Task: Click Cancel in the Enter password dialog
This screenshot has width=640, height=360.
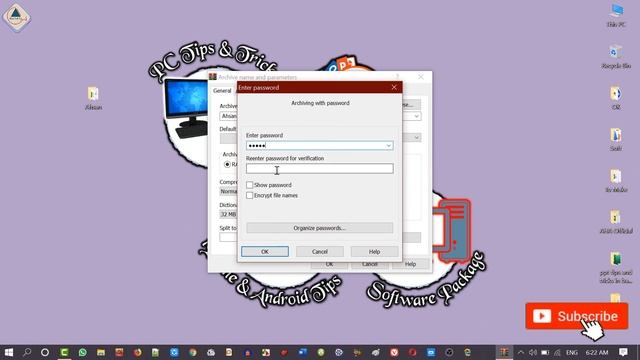Action: coord(320,251)
